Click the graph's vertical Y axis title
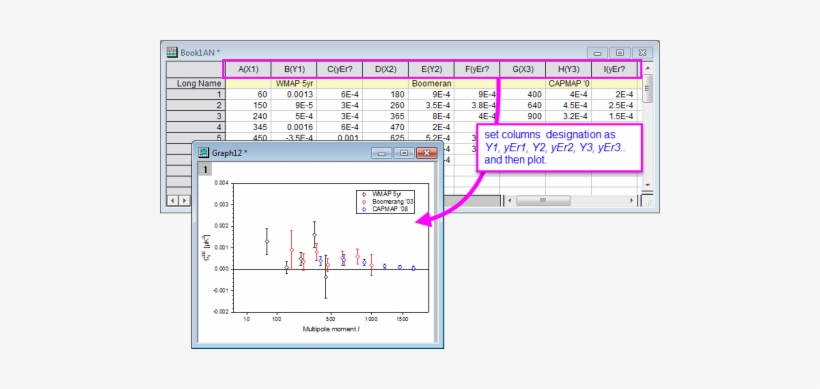The height and width of the screenshot is (389, 820). (206, 247)
